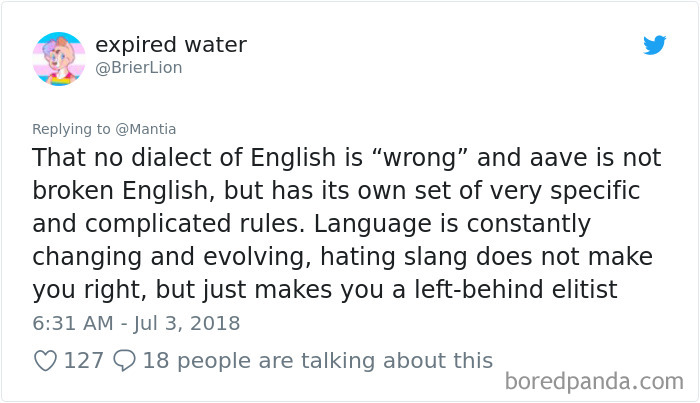Click the display name expired water
This screenshot has height=403, width=700.
(171, 45)
